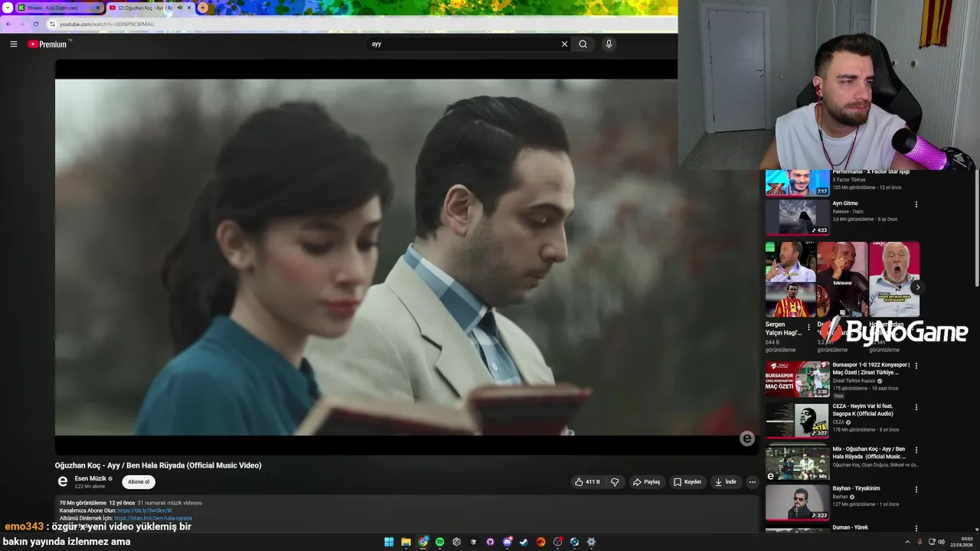Open options menu for Bayhan - Tiryakinim

916,490
